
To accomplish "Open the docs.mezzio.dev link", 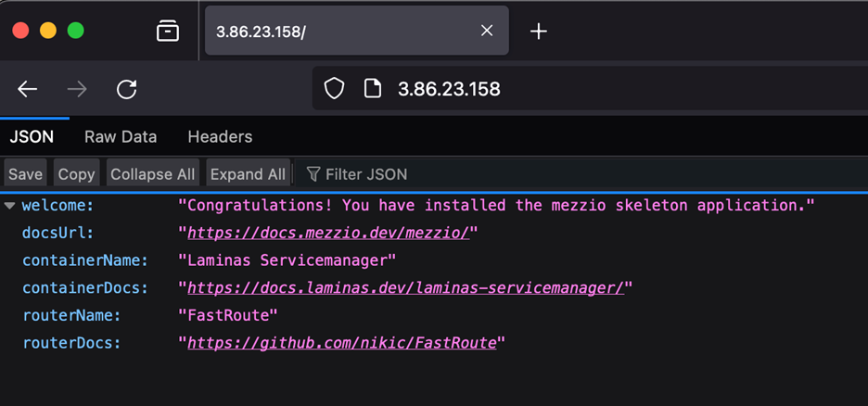I will point(328,233).
